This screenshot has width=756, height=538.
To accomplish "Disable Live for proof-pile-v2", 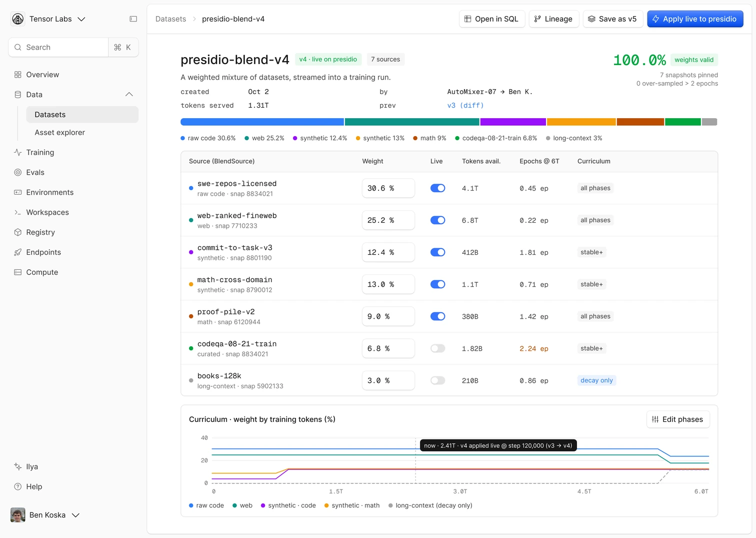I will click(438, 316).
